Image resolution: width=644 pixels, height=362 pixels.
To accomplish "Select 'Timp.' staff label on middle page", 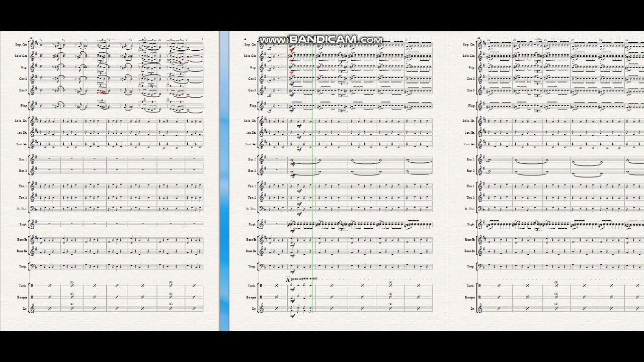I will tap(252, 266).
